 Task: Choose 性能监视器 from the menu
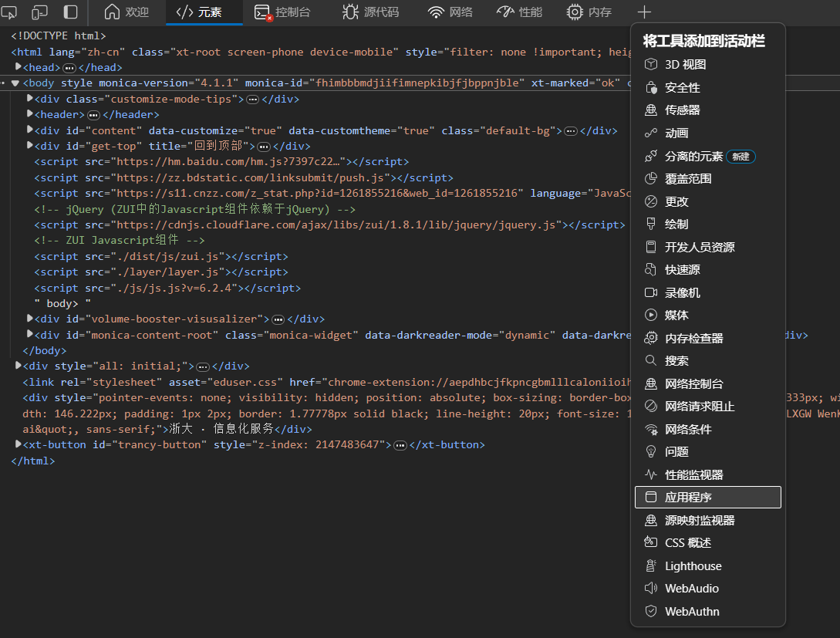[707, 474]
